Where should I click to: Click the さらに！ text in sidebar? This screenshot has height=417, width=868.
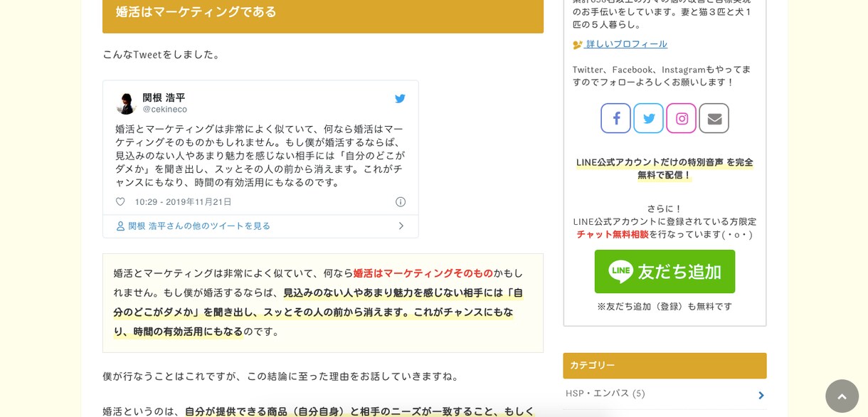[x=665, y=209]
